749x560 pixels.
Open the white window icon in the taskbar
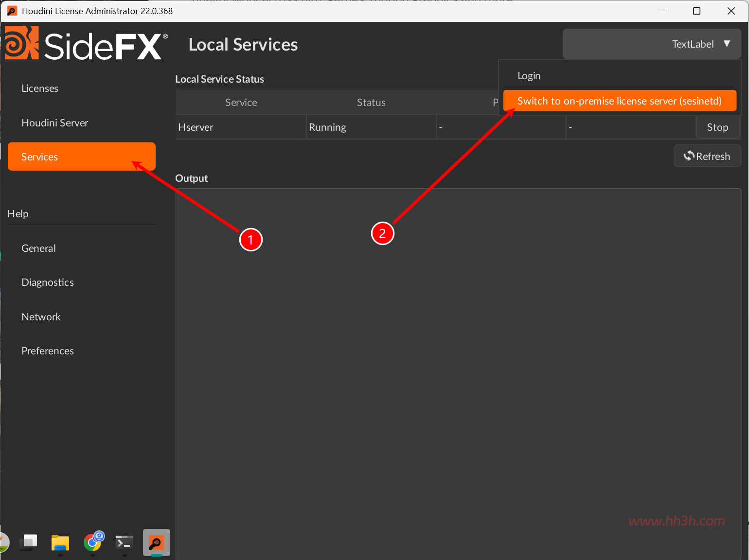[29, 542]
